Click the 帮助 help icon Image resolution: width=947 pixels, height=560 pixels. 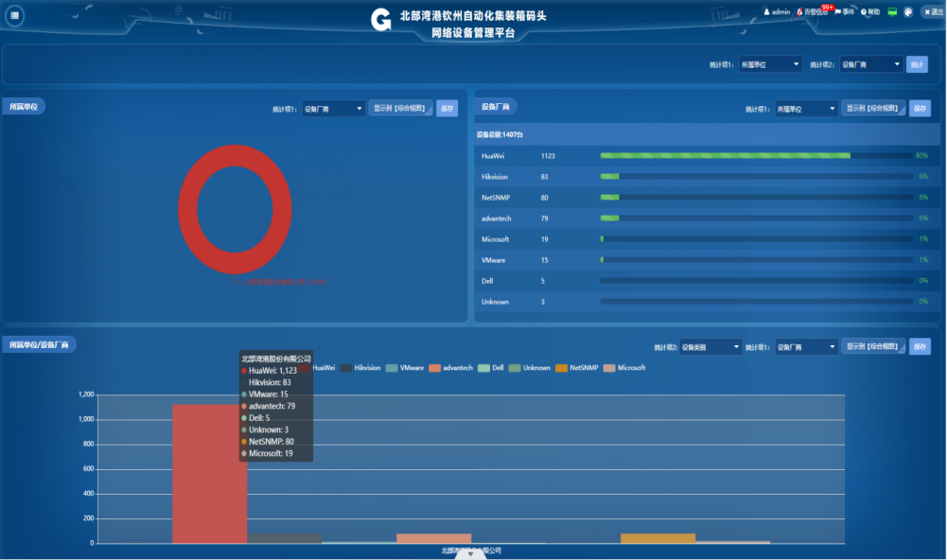[864, 12]
